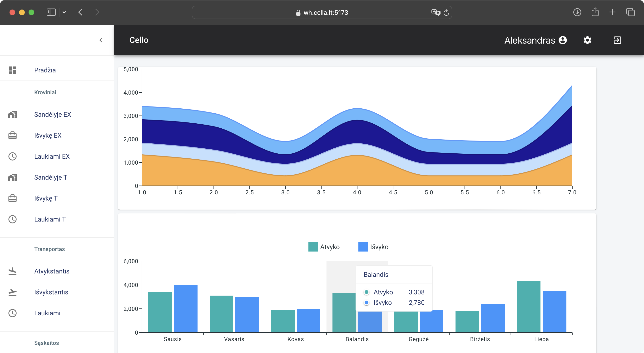Image resolution: width=644 pixels, height=353 pixels.
Task: Click the Cello title link
Action: click(139, 40)
